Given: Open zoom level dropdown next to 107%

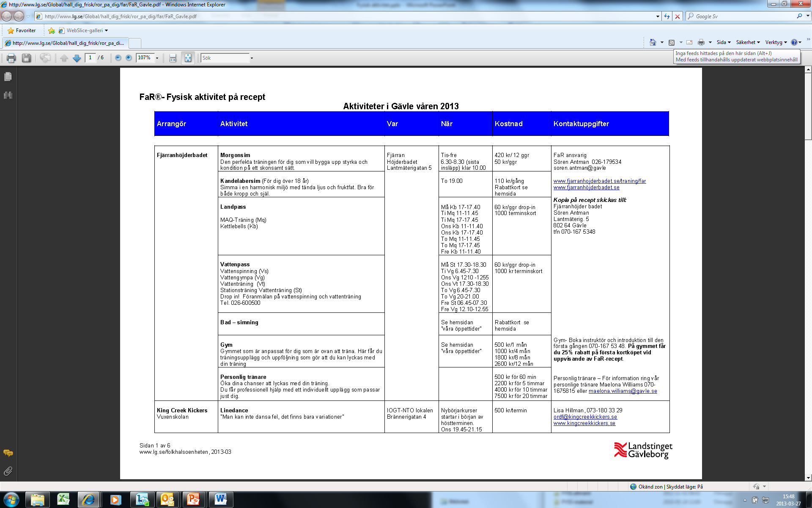Looking at the screenshot, I should click(x=157, y=58).
